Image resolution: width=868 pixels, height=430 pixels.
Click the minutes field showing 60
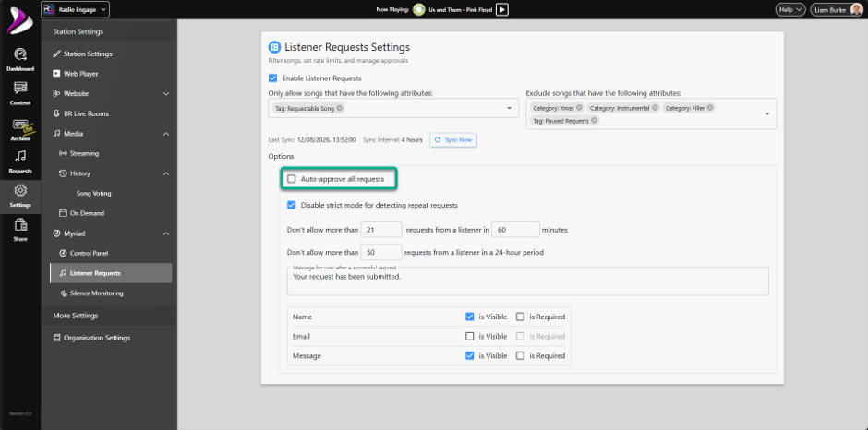515,230
